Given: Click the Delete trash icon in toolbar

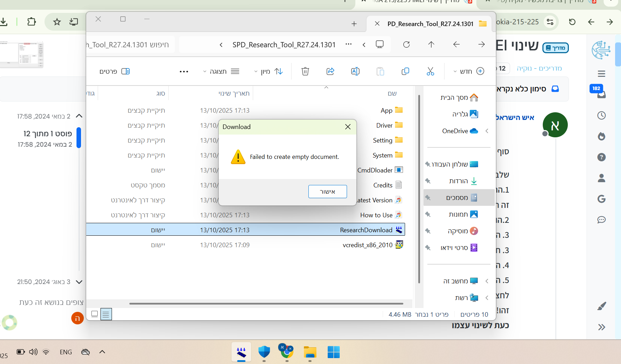Looking at the screenshot, I should coord(305,71).
